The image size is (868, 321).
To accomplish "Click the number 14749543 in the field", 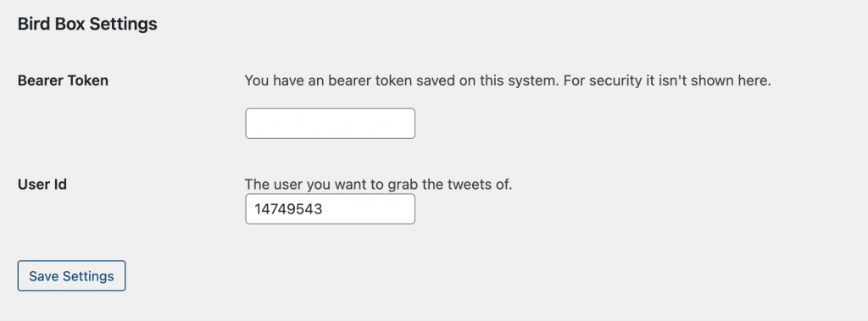I will click(x=288, y=209).
